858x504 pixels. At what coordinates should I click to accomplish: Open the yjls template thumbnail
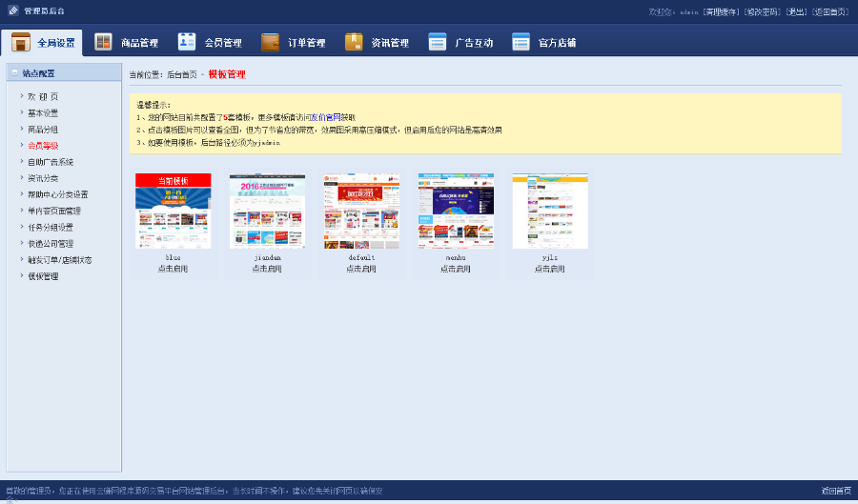click(x=550, y=211)
